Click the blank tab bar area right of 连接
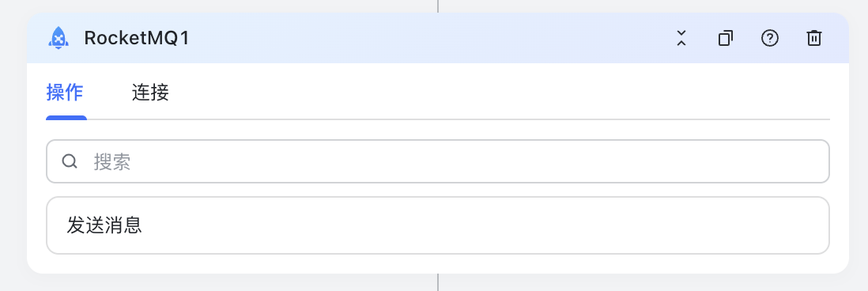The image size is (868, 291). tap(498, 93)
